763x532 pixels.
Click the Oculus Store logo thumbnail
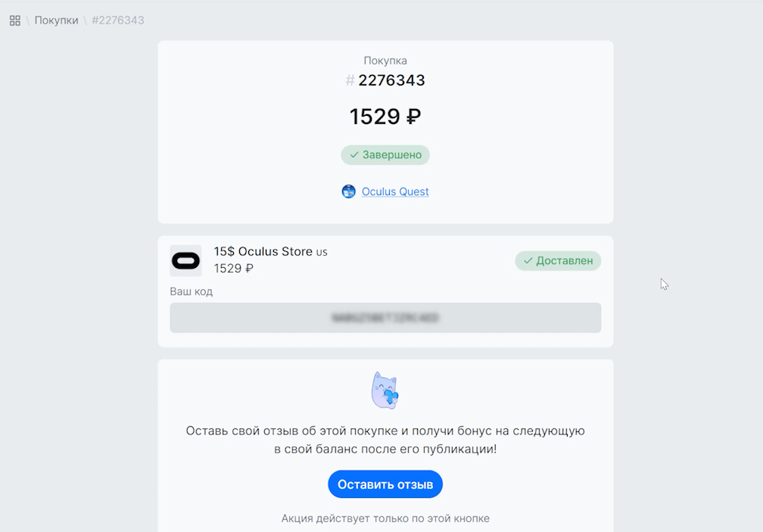[185, 261]
